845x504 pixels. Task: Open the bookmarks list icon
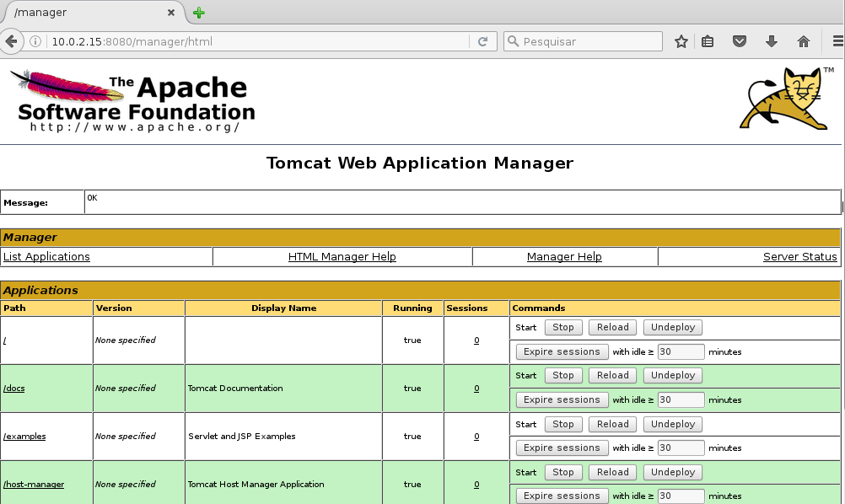pyautogui.click(x=708, y=41)
